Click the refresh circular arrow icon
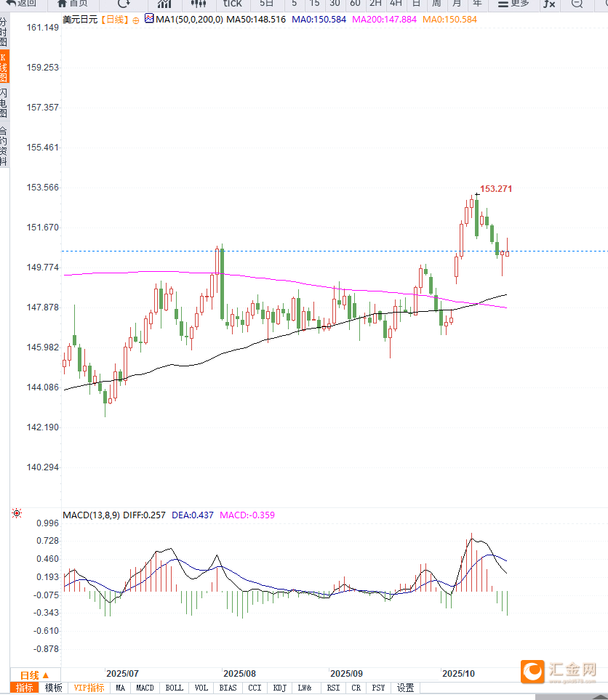 [x=124, y=4]
